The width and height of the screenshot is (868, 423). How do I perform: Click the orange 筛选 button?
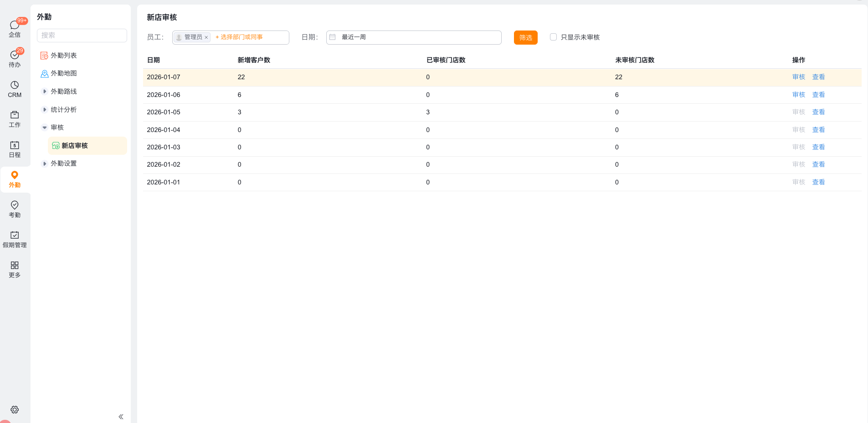[x=526, y=37]
